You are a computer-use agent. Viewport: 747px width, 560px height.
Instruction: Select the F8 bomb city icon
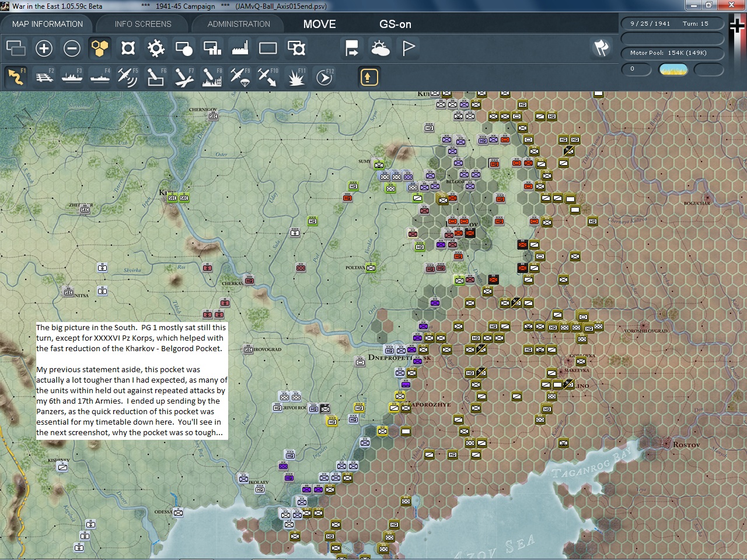(x=212, y=76)
